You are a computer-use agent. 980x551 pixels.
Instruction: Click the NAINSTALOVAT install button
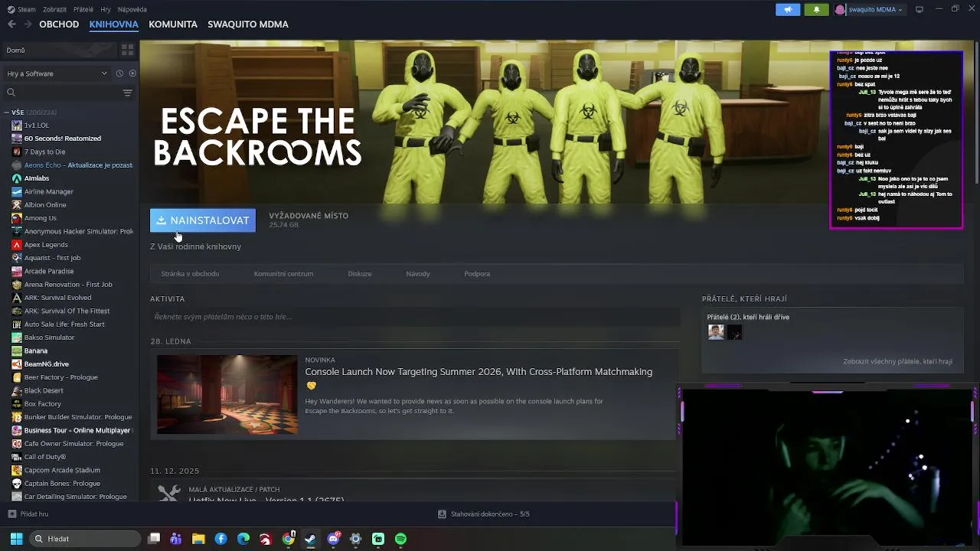tap(203, 220)
